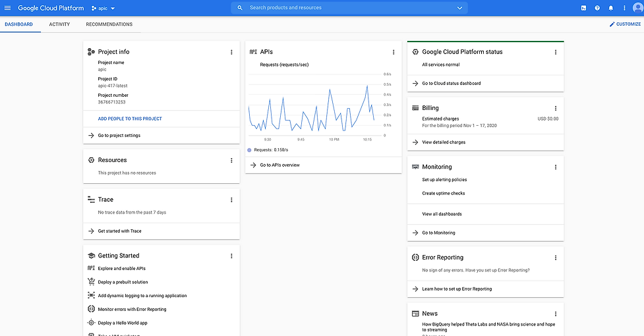Open the hamburger navigation menu

[7, 8]
